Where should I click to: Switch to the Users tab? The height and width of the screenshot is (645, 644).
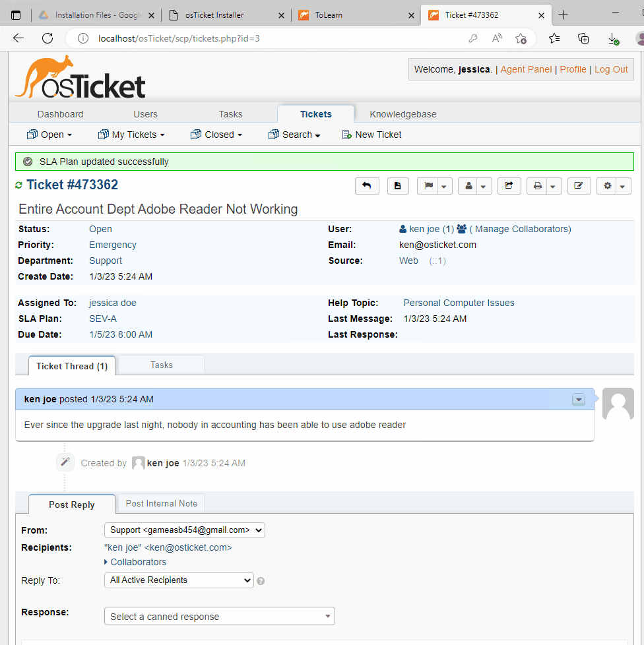coord(145,114)
